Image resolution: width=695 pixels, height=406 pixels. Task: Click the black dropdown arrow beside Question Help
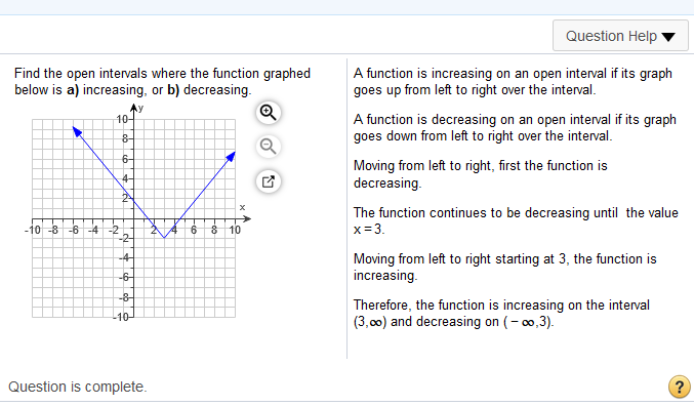tap(668, 37)
